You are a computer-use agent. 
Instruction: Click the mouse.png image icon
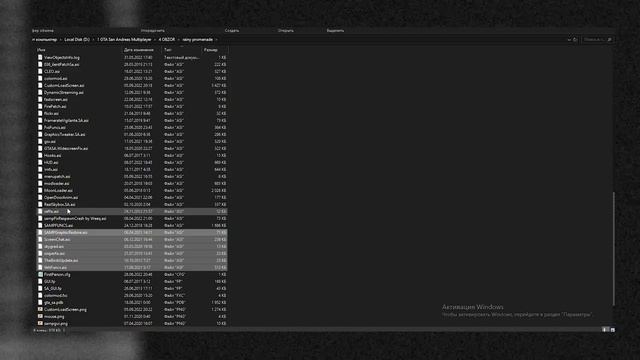pyautogui.click(x=40, y=316)
